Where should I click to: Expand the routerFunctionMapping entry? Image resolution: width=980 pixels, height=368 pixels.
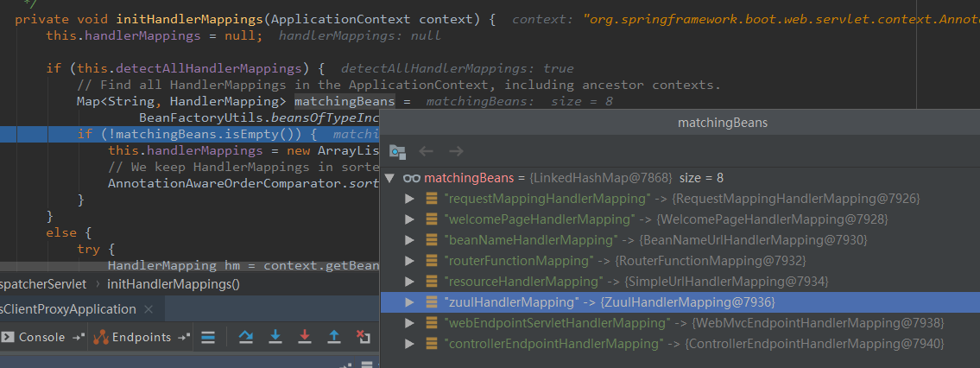pos(410,261)
